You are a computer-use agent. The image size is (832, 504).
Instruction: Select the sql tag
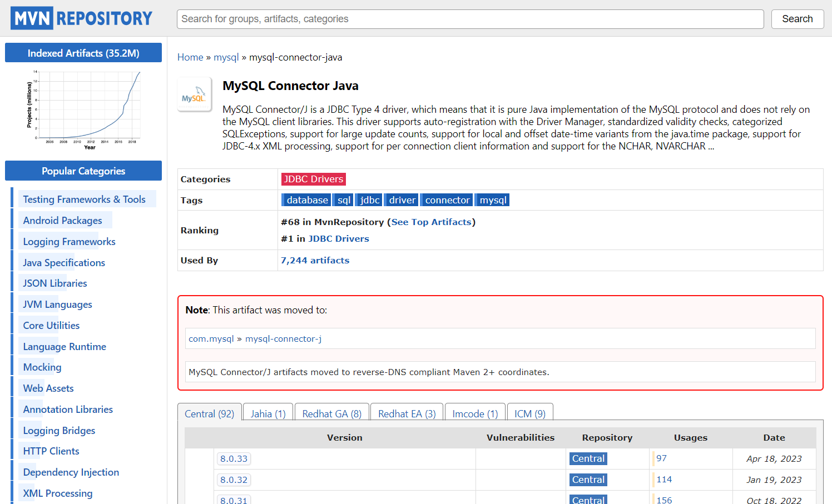click(344, 200)
